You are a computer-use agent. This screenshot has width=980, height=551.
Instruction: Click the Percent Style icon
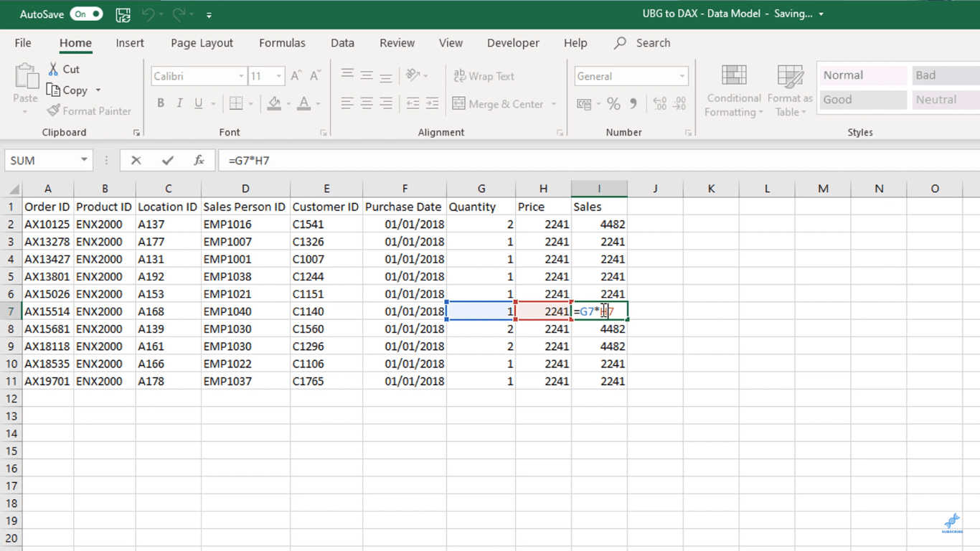pyautogui.click(x=613, y=104)
